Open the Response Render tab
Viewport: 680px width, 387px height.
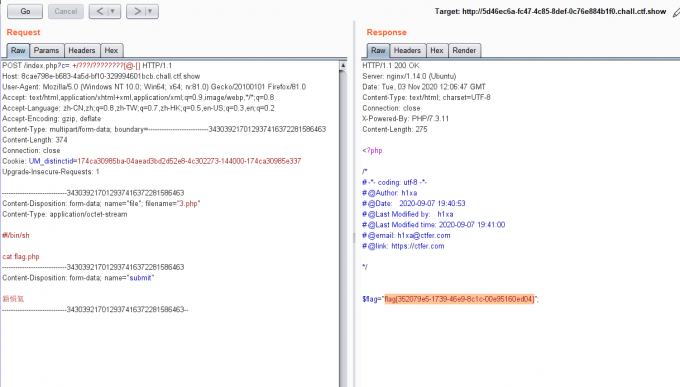464,50
